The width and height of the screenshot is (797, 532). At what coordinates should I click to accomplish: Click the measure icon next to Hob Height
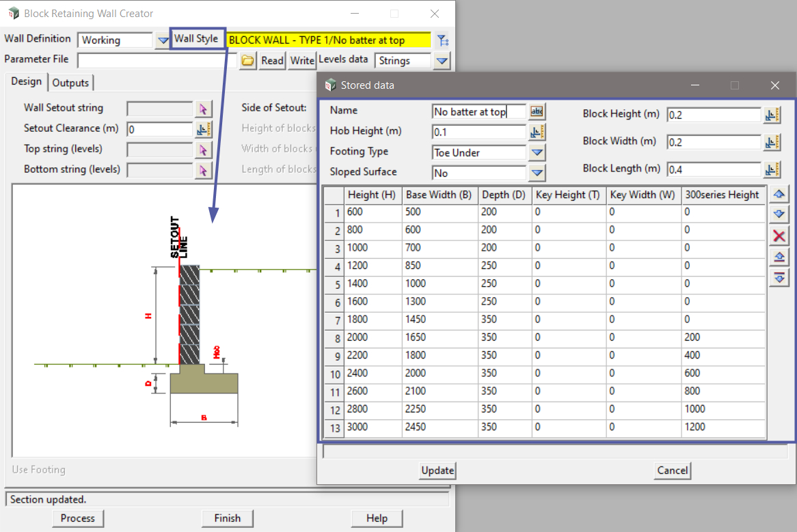(537, 132)
